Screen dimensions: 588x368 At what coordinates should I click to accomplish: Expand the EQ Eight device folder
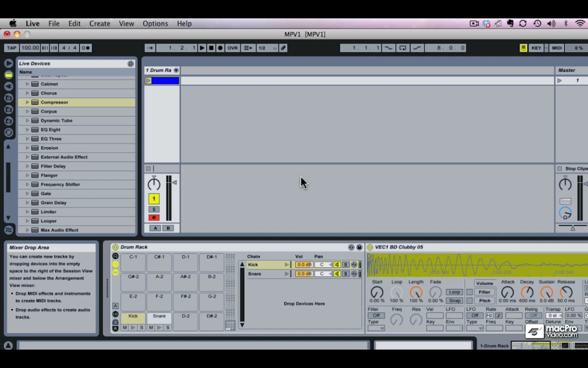(28, 130)
